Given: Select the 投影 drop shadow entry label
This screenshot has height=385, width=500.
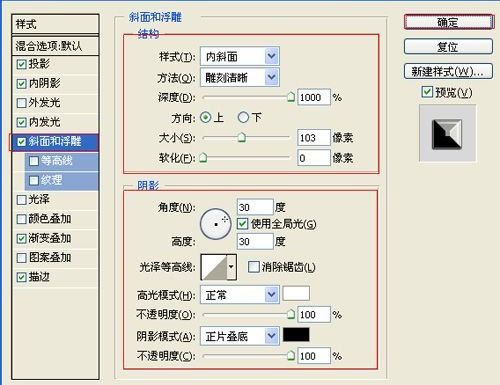Looking at the screenshot, I should click(x=39, y=64).
